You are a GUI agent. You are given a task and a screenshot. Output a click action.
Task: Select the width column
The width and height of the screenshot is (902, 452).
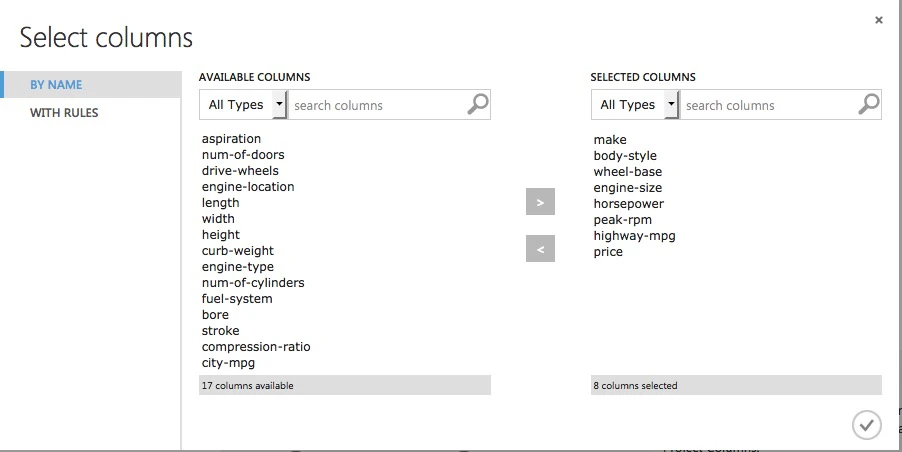pyautogui.click(x=218, y=219)
